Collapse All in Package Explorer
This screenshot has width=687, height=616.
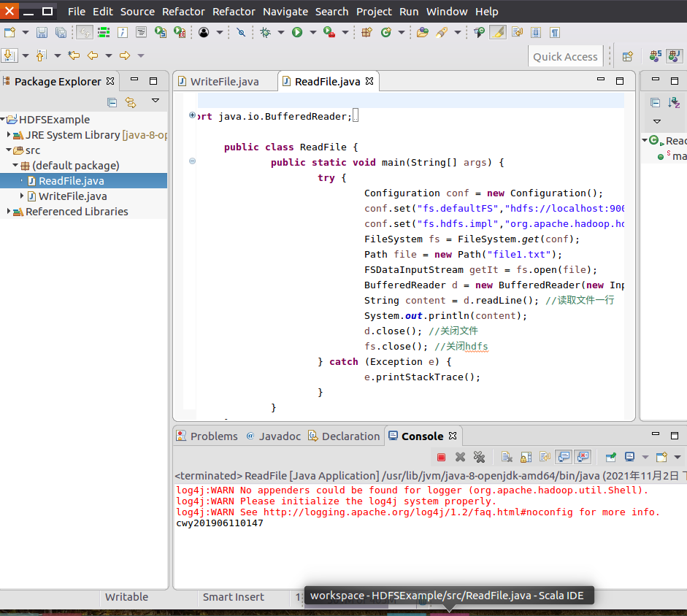[x=112, y=102]
